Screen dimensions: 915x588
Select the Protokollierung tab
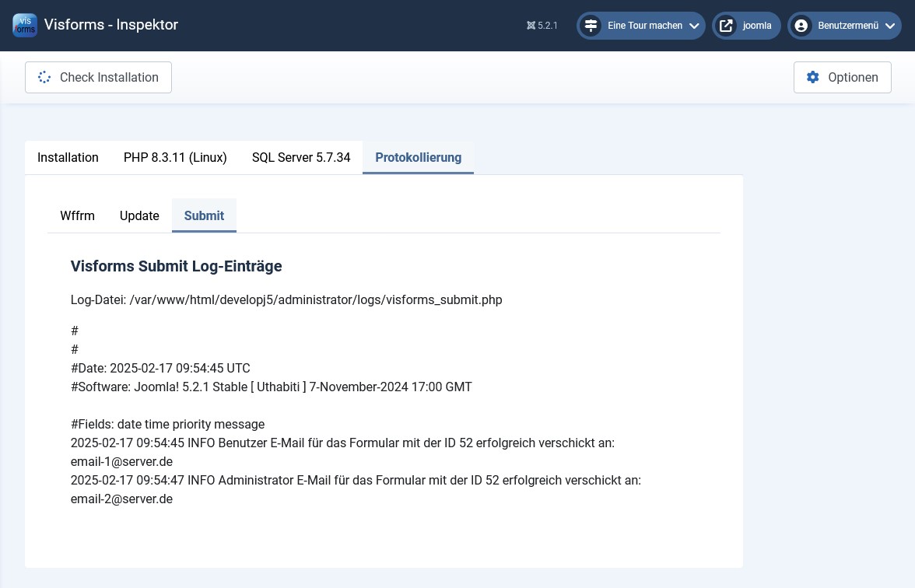[x=418, y=157]
